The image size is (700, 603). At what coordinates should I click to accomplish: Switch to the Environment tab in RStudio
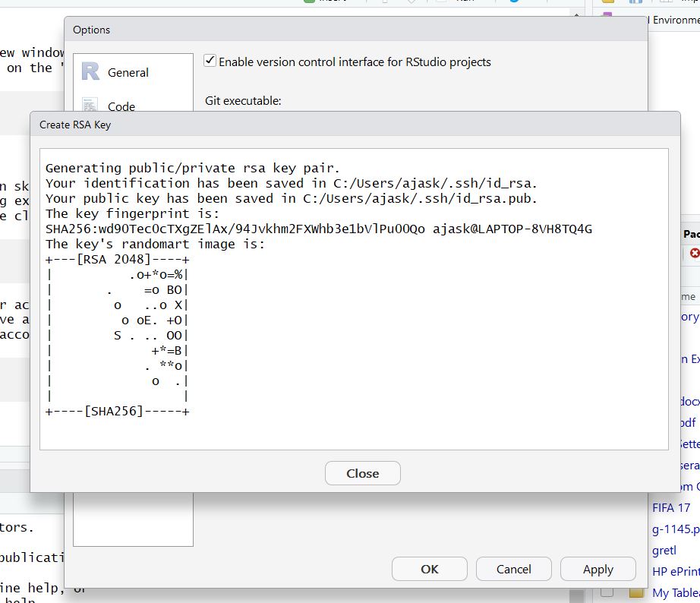pyautogui.click(x=676, y=20)
